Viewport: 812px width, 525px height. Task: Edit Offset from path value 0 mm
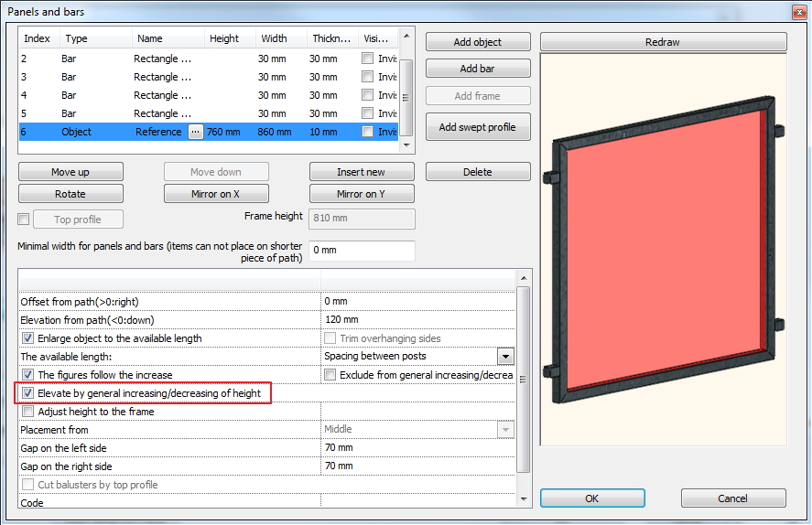[x=418, y=302]
